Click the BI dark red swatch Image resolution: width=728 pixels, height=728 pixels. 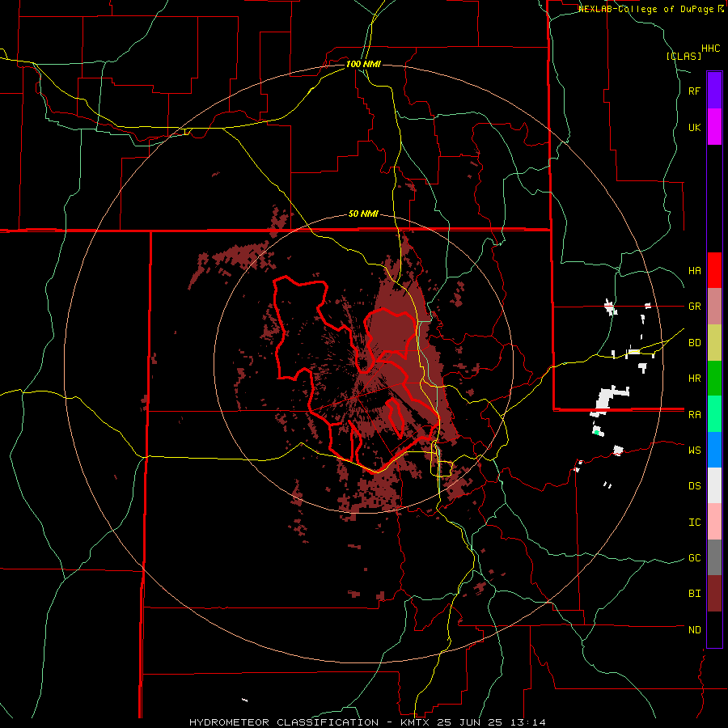tap(714, 594)
